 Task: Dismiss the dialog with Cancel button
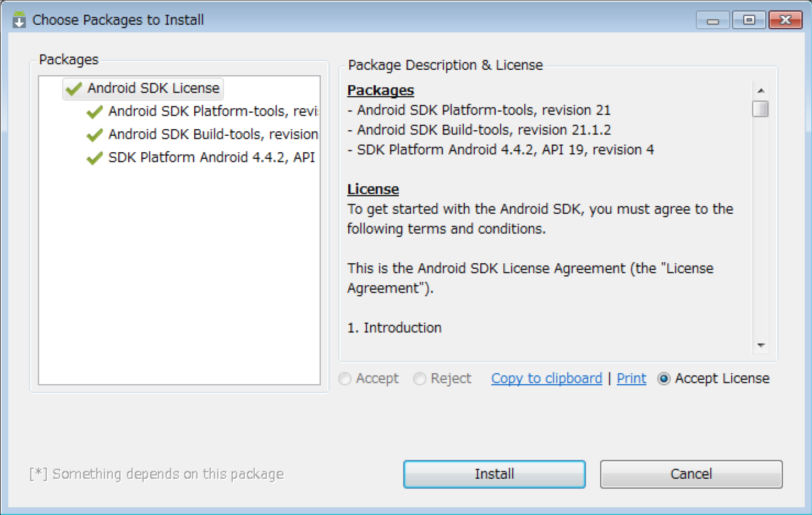[x=691, y=474]
